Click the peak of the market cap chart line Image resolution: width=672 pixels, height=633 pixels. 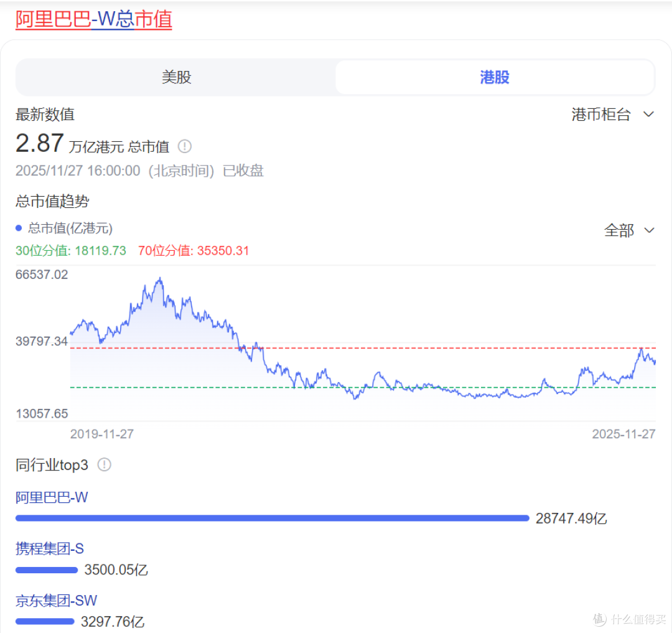pyautogui.click(x=160, y=279)
